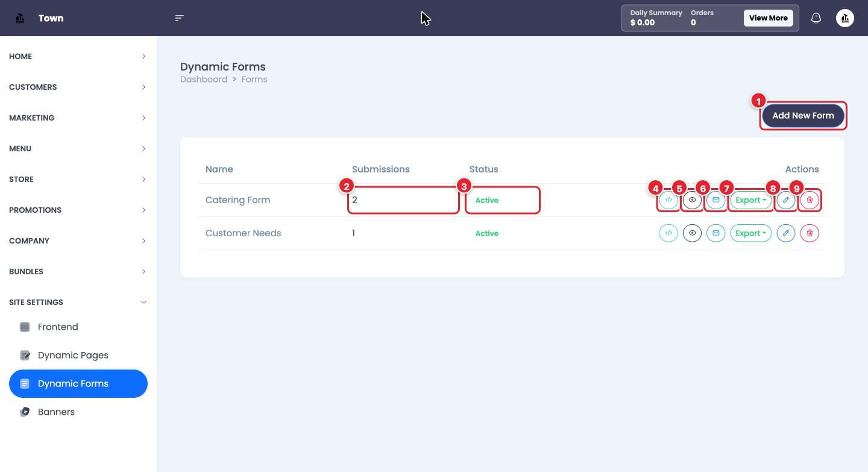Viewport: 868px width, 472px height.
Task: Click the Customer Needs form name
Action: (x=243, y=233)
